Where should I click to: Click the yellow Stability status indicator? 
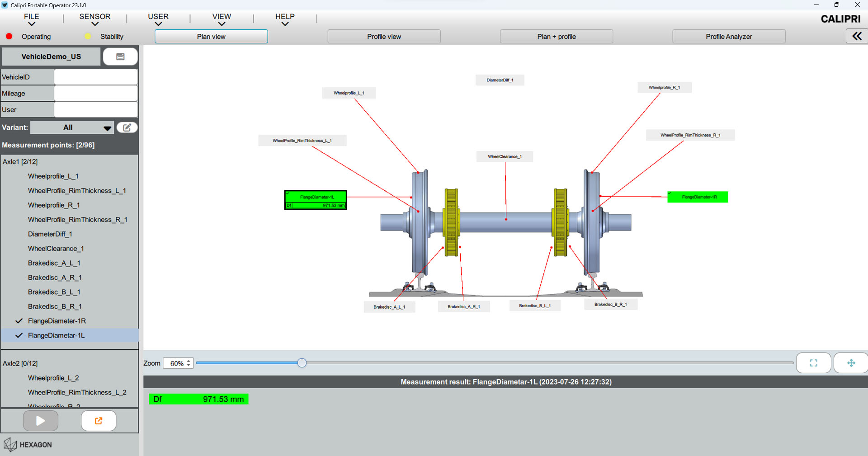(88, 36)
